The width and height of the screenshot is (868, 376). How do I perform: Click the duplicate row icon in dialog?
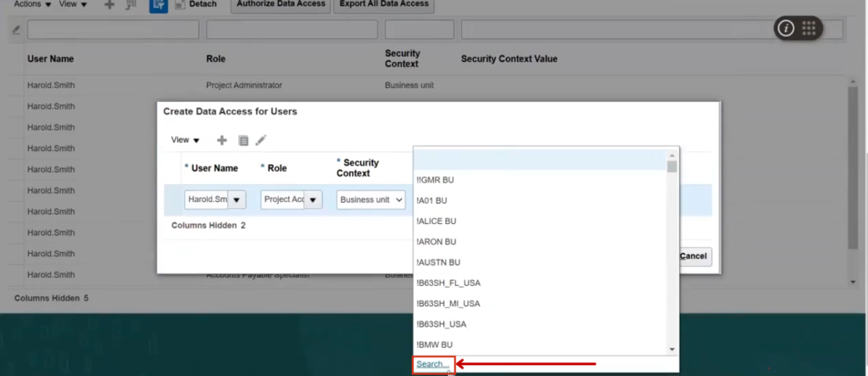(x=243, y=140)
